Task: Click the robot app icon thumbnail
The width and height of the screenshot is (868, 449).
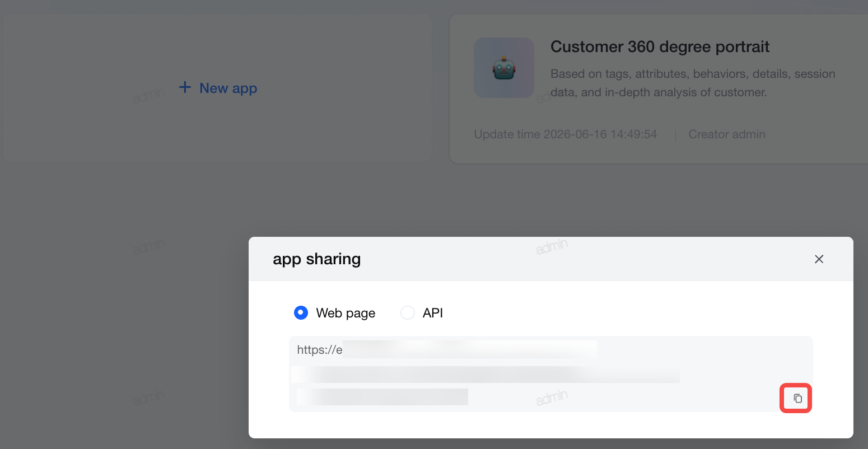Action: [504, 68]
